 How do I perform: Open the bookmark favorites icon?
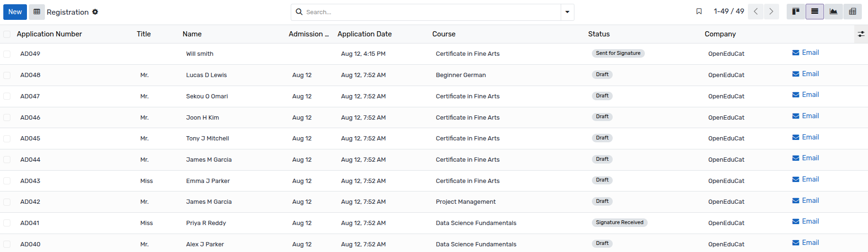699,11
